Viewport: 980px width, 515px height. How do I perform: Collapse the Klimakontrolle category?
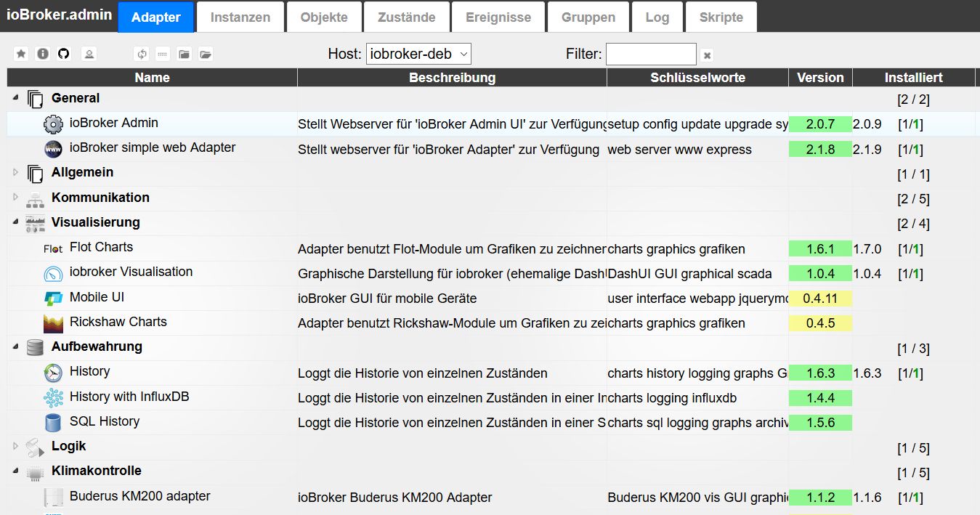16,470
